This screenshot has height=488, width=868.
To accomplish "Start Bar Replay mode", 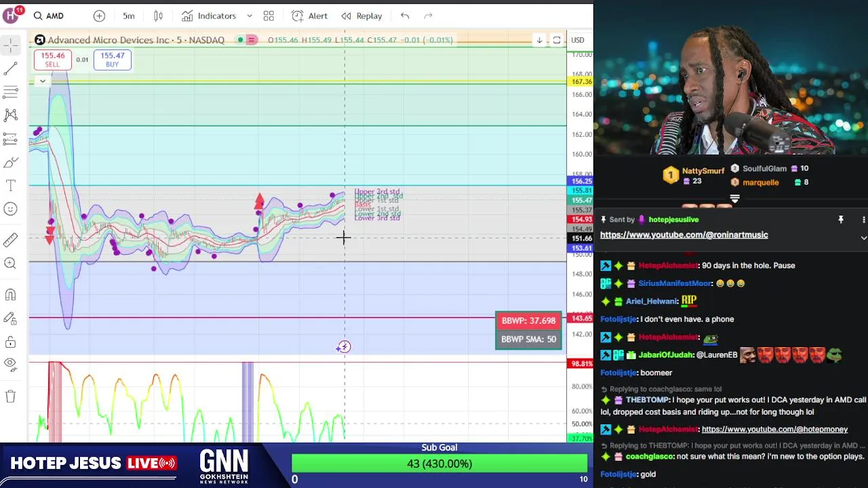I will click(x=361, y=16).
